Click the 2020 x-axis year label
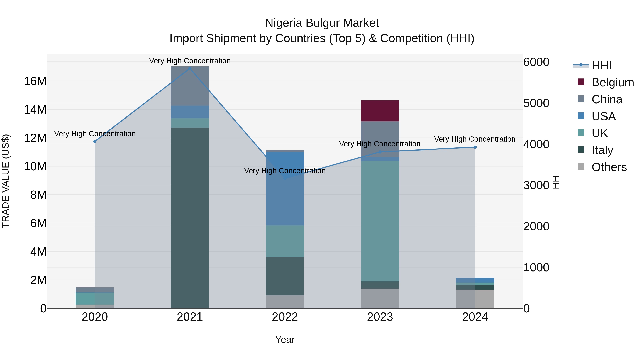 95,317
